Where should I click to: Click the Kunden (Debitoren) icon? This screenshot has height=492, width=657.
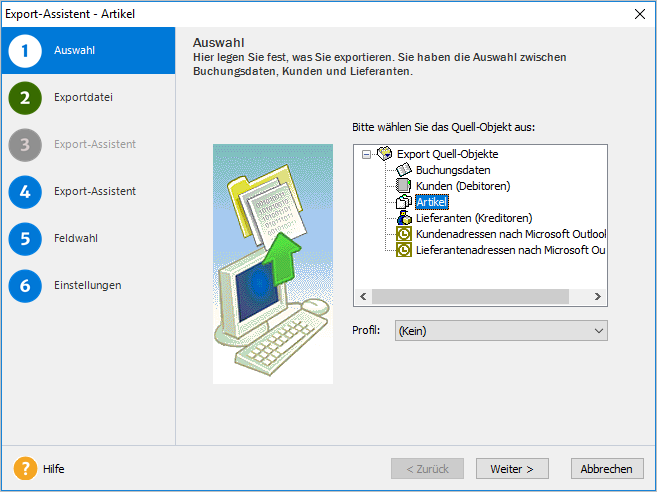(x=404, y=186)
